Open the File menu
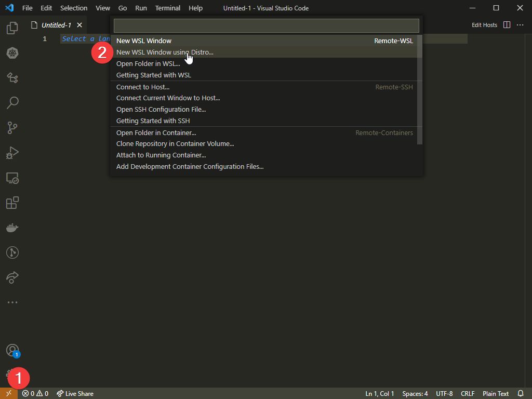Viewport: 532px width, 399px height. (x=27, y=8)
